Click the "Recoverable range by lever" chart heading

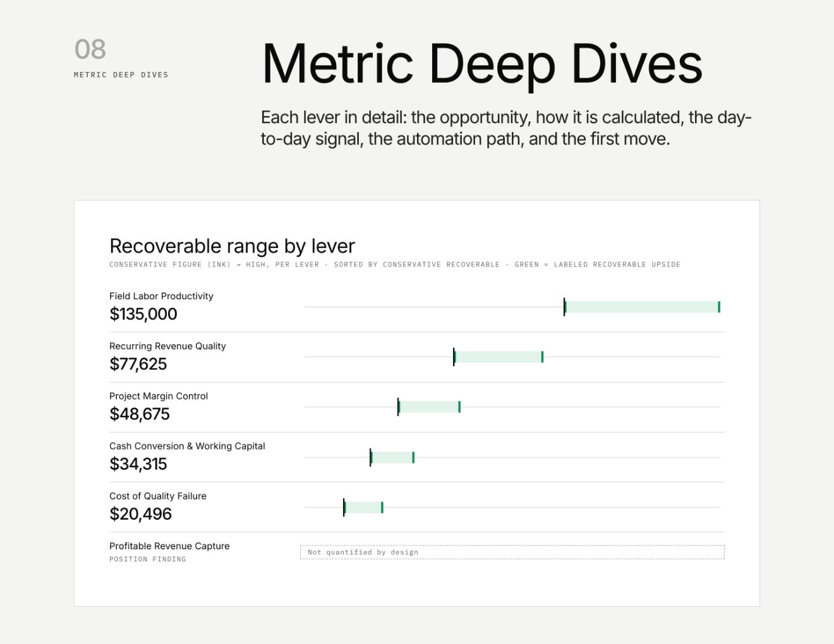[232, 246]
